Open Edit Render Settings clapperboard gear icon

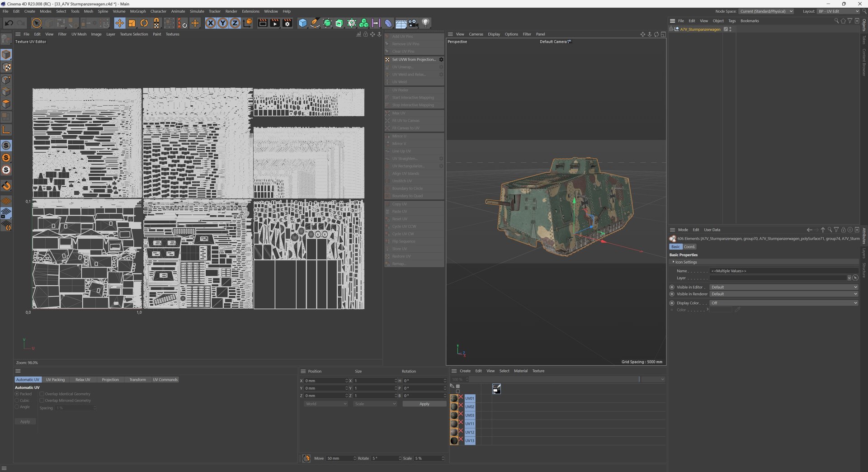pos(287,23)
